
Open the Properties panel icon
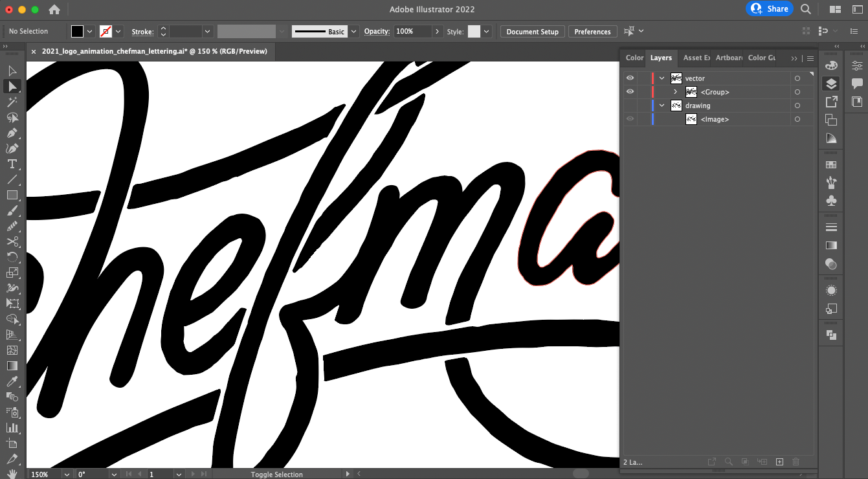tap(857, 65)
